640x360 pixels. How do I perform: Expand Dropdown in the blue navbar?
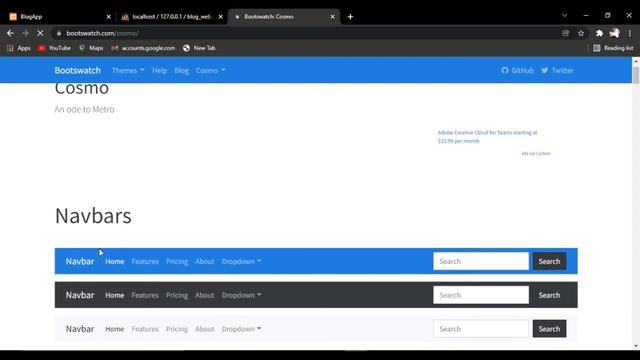(x=241, y=261)
